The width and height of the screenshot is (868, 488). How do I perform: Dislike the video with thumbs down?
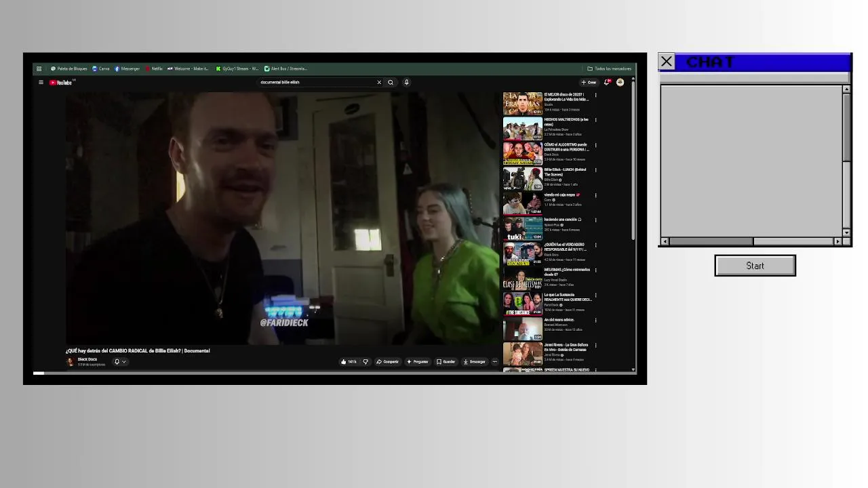pyautogui.click(x=366, y=362)
